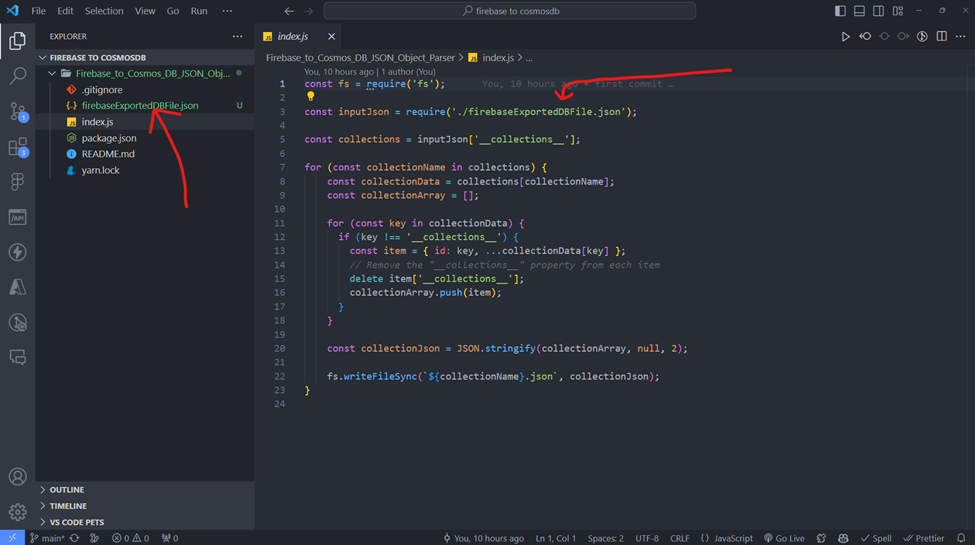Screen dimensions: 975x545
Task: Click breadcrumb Firebase_to_Cosmos_DB_JSON_Object_Parser
Action: pyautogui.click(x=360, y=58)
